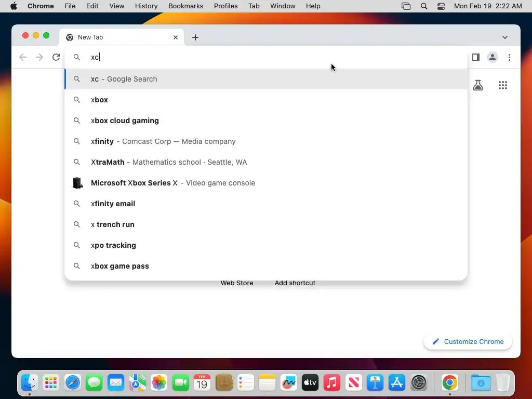532x399 pixels.
Task: Open a new tab with the plus button
Action: 195,37
